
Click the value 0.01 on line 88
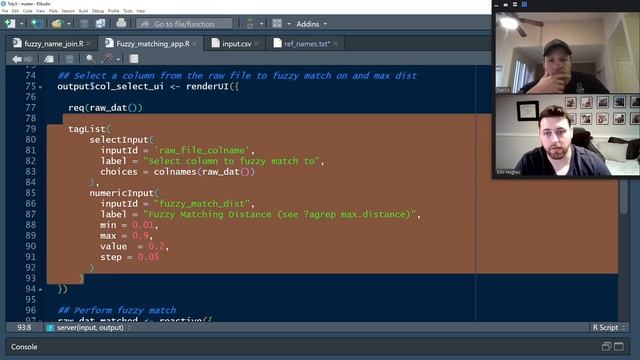(143, 225)
